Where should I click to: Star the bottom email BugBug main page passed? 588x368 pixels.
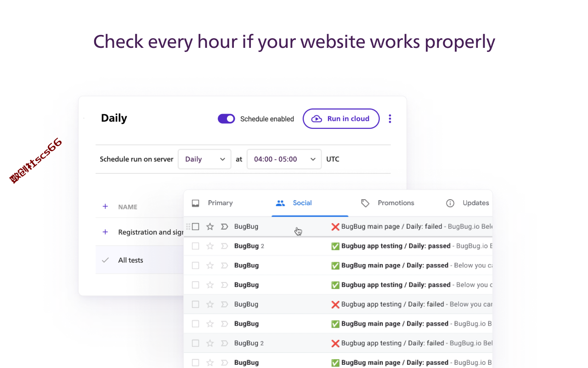click(210, 362)
